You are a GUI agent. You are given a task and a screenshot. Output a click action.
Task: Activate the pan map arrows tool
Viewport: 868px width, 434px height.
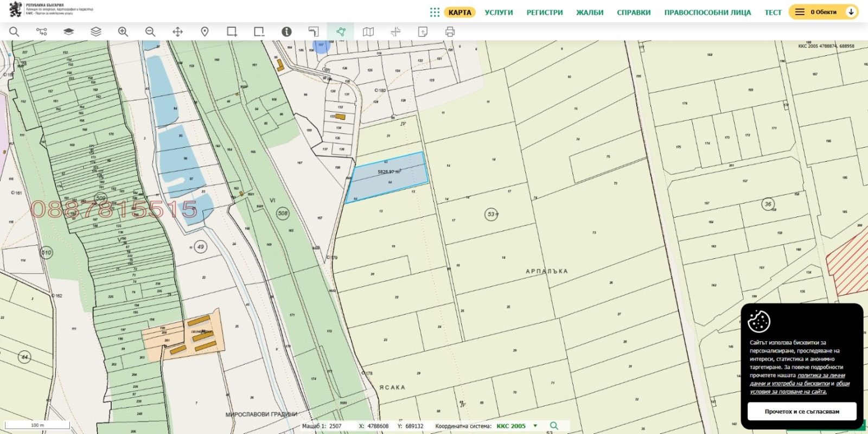tap(177, 32)
